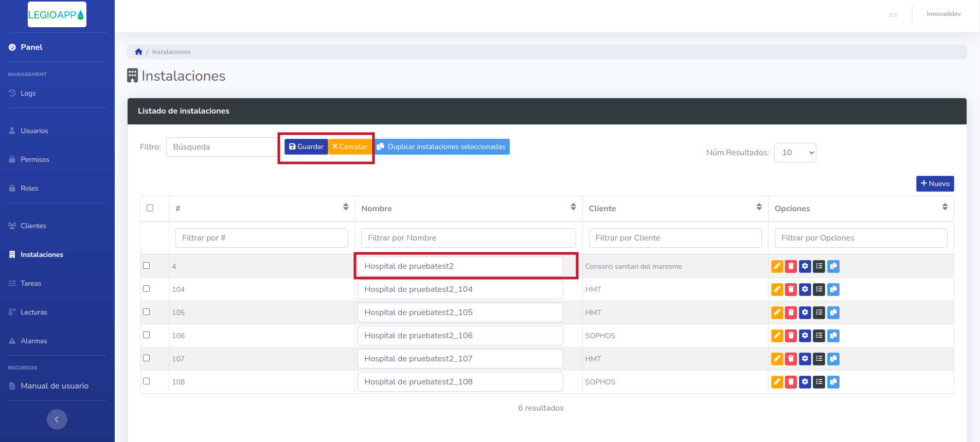Check the checkbox for installation 105
Screen dimensions: 980x442
[x=147, y=312]
